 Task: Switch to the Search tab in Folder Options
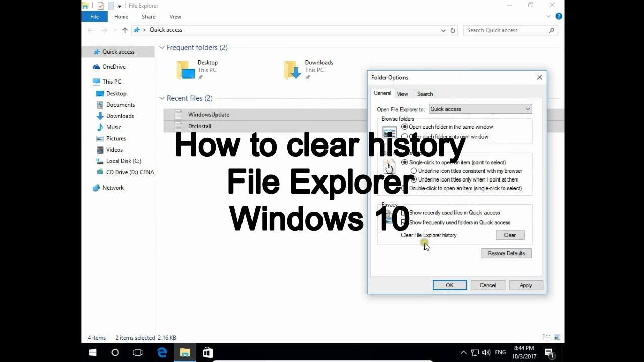[425, 94]
